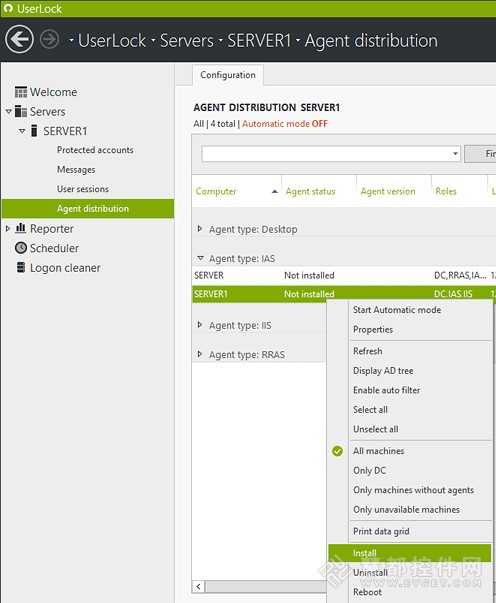Image resolution: width=496 pixels, height=603 pixels.
Task: Select Messages under SERVER1
Action: (x=76, y=170)
